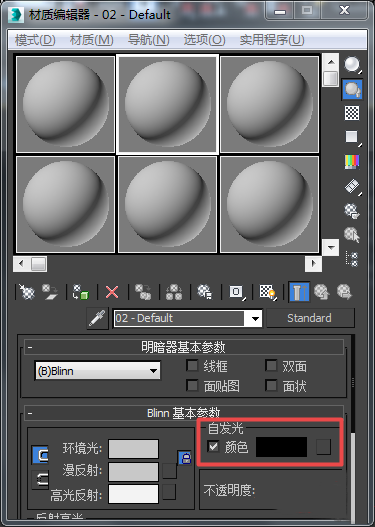This screenshot has width=375, height=527.
Task: Click the Make Preview film icon
Action: 352,187
